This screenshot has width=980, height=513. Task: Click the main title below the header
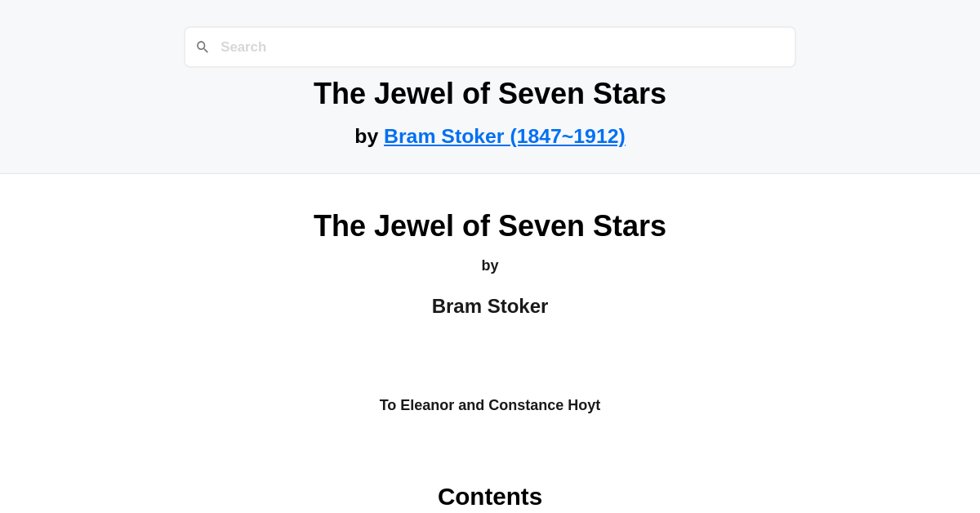[x=490, y=225]
